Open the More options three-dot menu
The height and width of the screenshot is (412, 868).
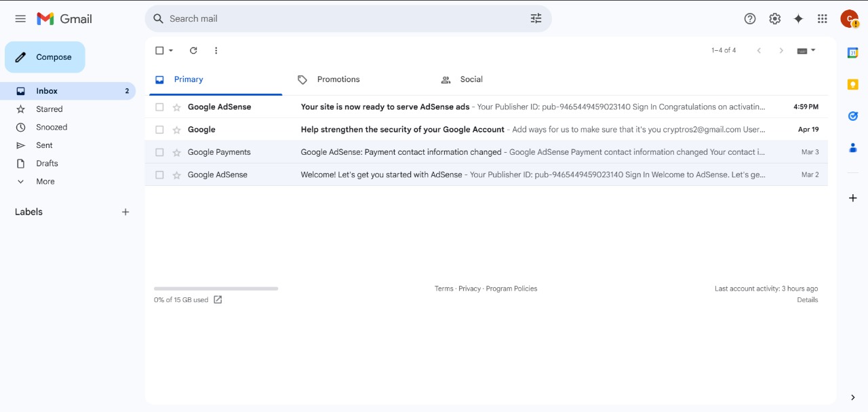[x=216, y=50]
